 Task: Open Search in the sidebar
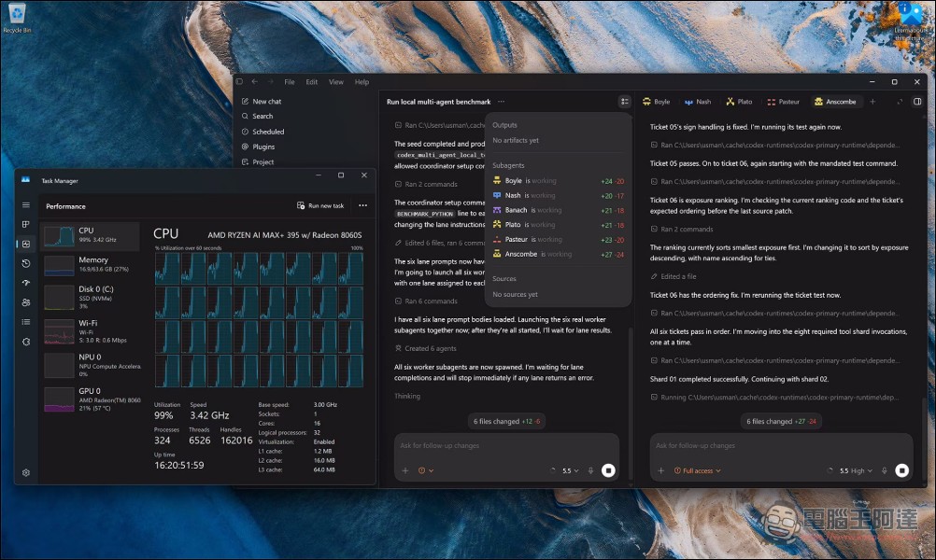[x=257, y=117]
